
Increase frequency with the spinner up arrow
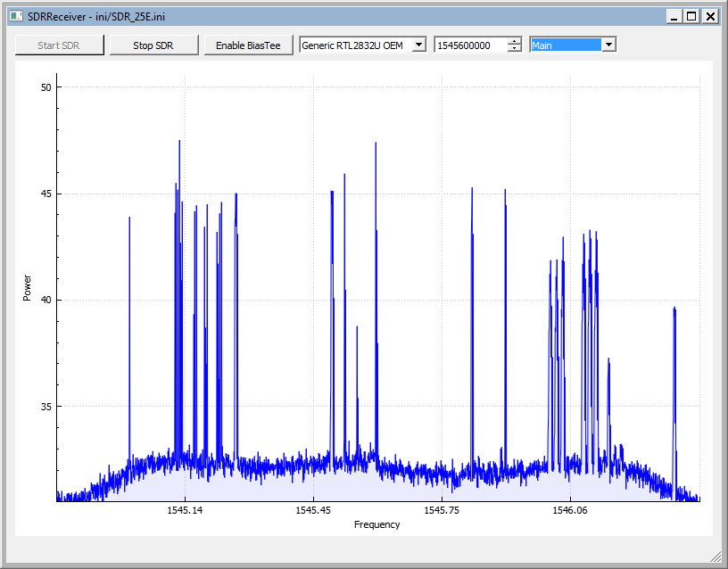514,41
